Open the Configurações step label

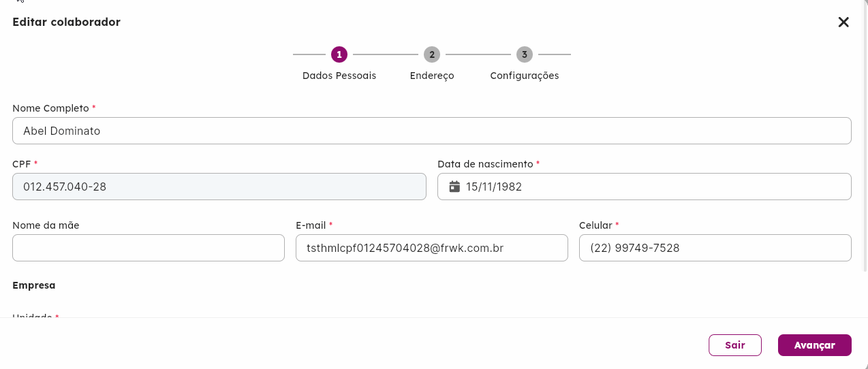(x=525, y=76)
